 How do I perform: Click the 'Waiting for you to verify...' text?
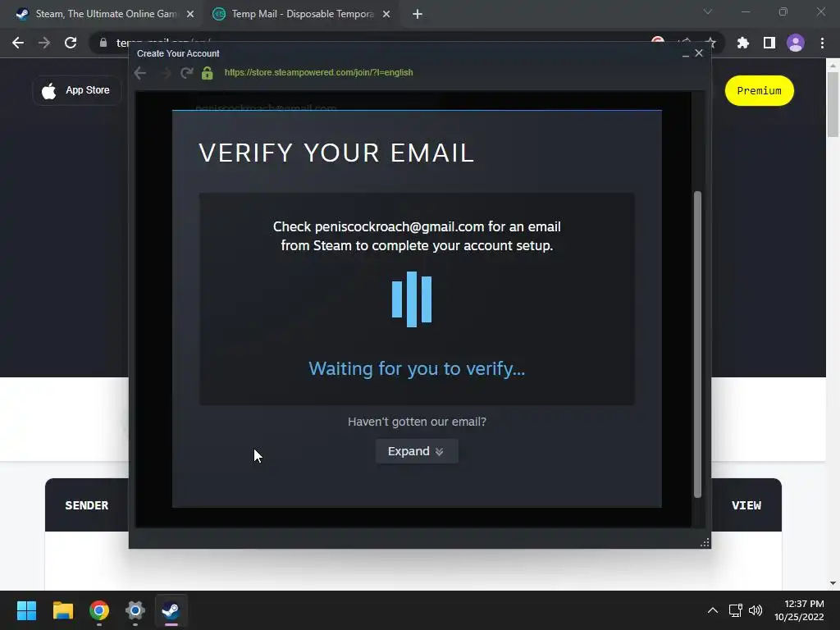(x=417, y=368)
